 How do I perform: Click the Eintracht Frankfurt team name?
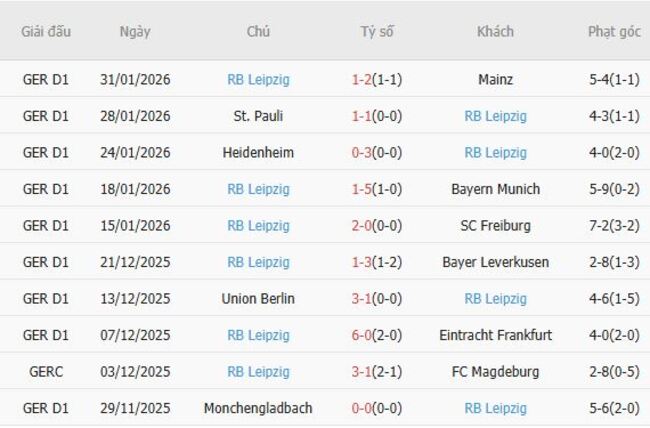point(495,335)
